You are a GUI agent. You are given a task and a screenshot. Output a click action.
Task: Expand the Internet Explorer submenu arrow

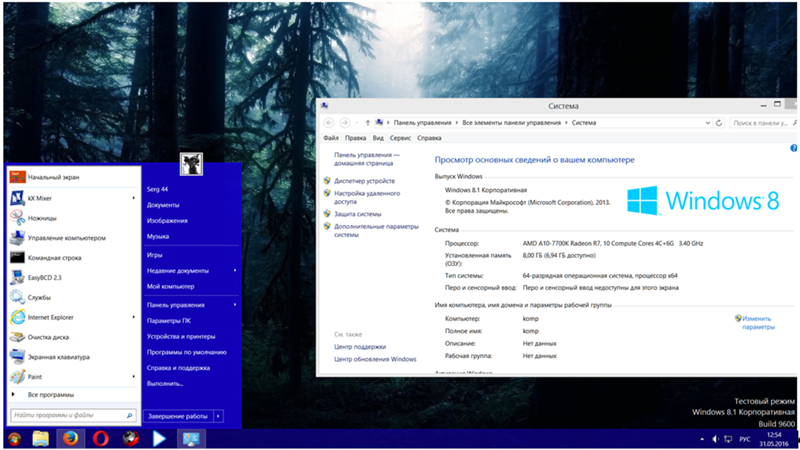(x=134, y=317)
